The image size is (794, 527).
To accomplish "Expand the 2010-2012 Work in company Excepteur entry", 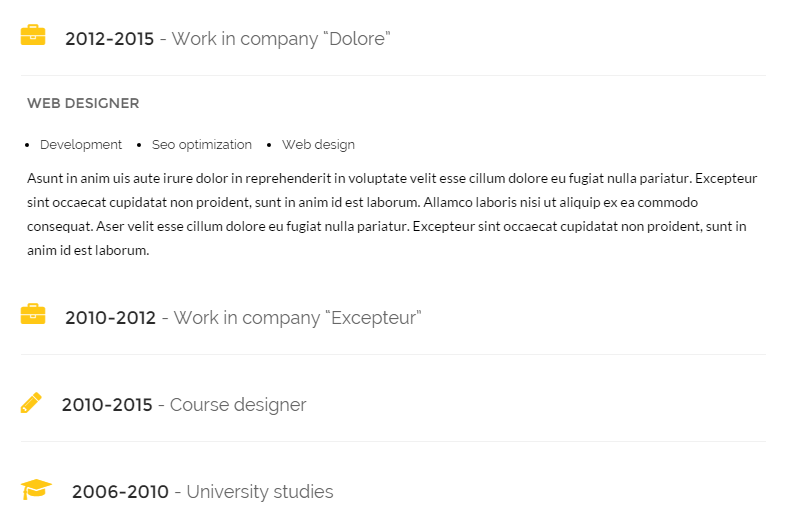I will [393, 317].
